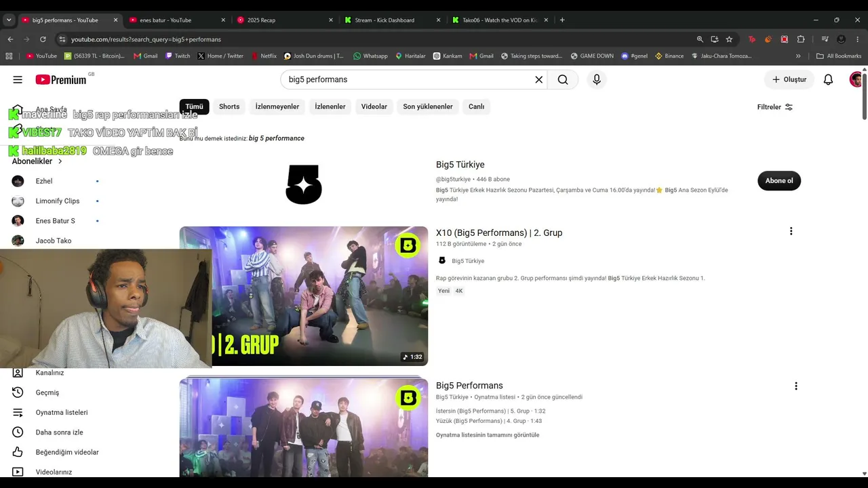The width and height of the screenshot is (868, 488).
Task: Open the #genel Discord bookmark
Action: [634, 56]
